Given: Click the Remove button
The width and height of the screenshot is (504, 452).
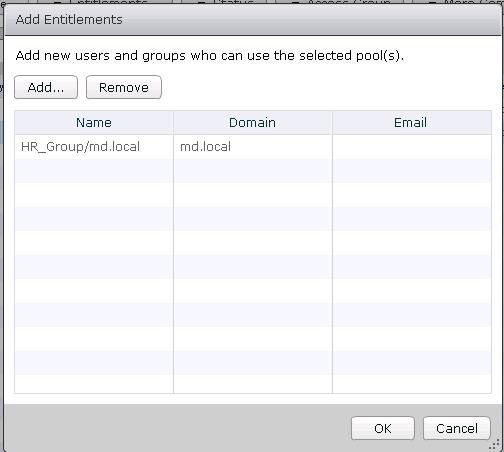Looking at the screenshot, I should pos(124,87).
